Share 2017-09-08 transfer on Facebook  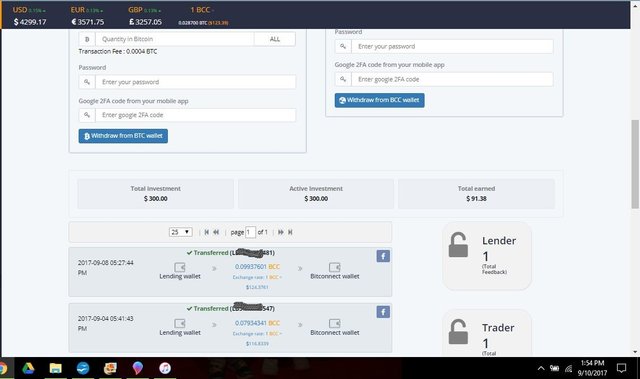click(383, 256)
